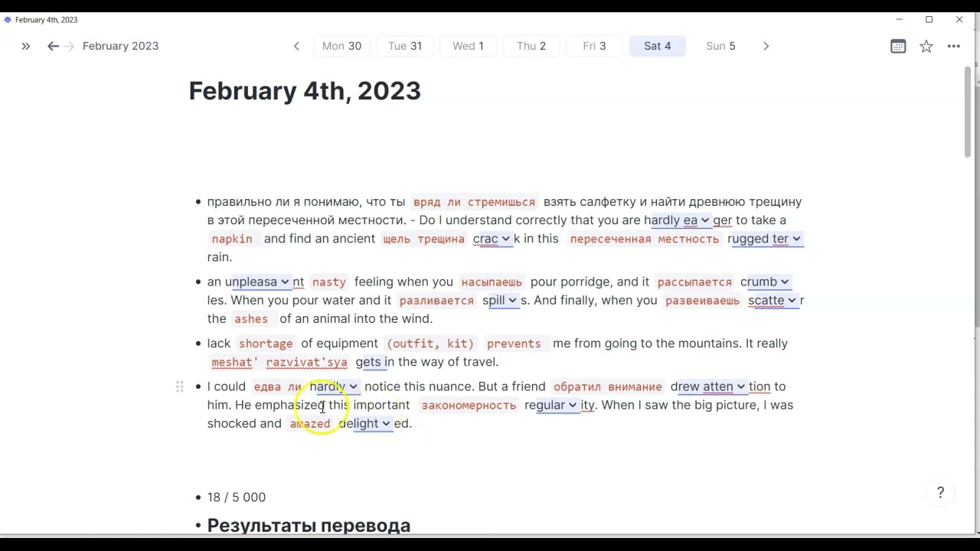Open Wed 1 daily note

[x=468, y=46]
